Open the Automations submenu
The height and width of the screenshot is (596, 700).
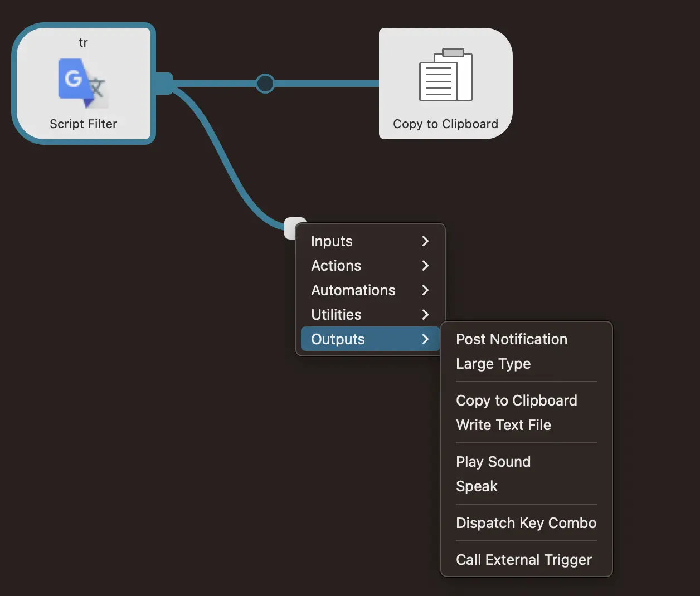click(370, 290)
